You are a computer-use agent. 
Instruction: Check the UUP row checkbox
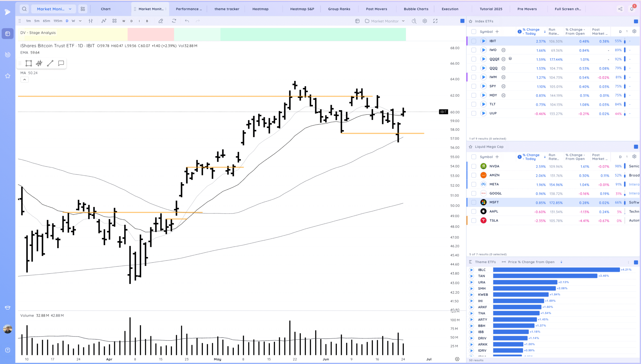474,113
